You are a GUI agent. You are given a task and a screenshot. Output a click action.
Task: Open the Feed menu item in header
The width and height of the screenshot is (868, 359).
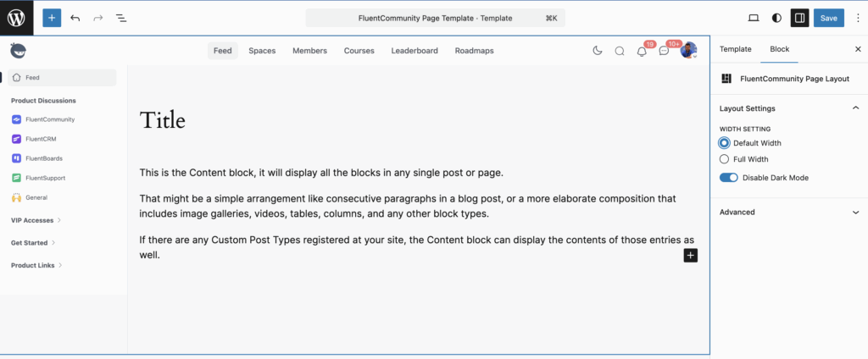click(x=223, y=50)
